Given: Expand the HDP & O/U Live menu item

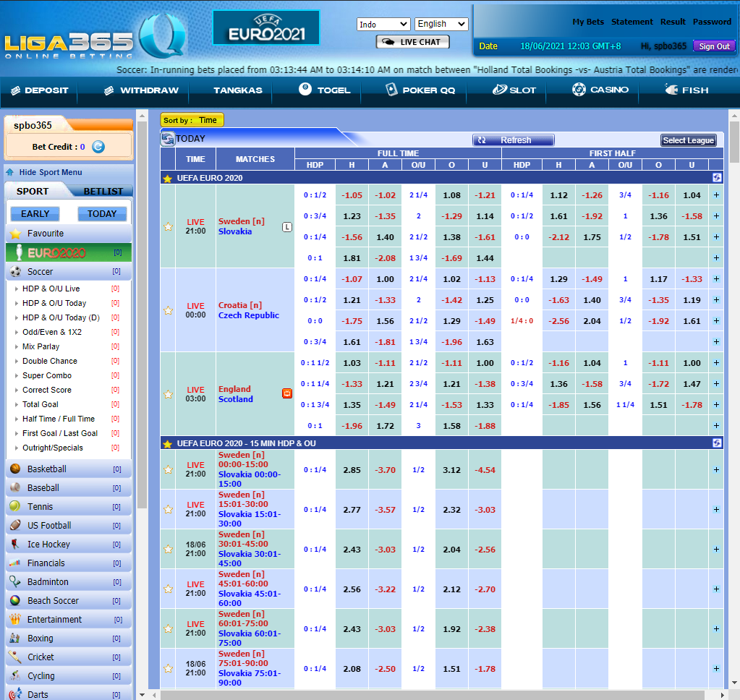Looking at the screenshot, I should point(51,288).
